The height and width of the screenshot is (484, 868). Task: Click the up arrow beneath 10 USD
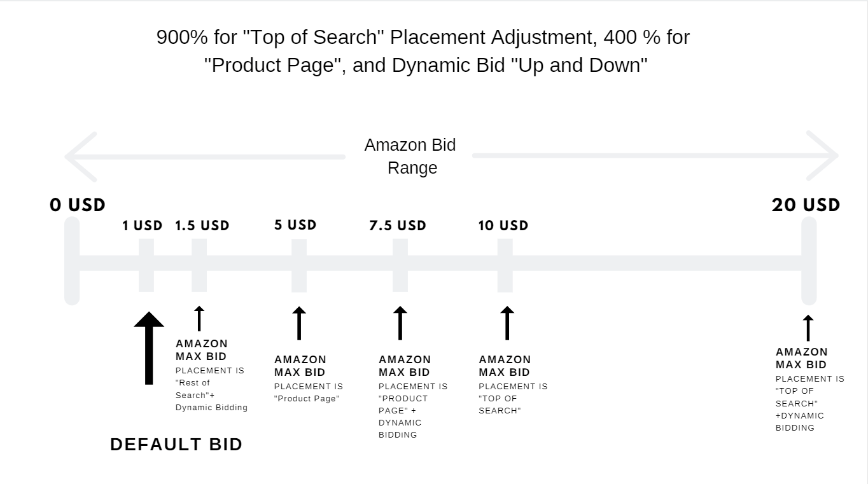click(x=507, y=323)
